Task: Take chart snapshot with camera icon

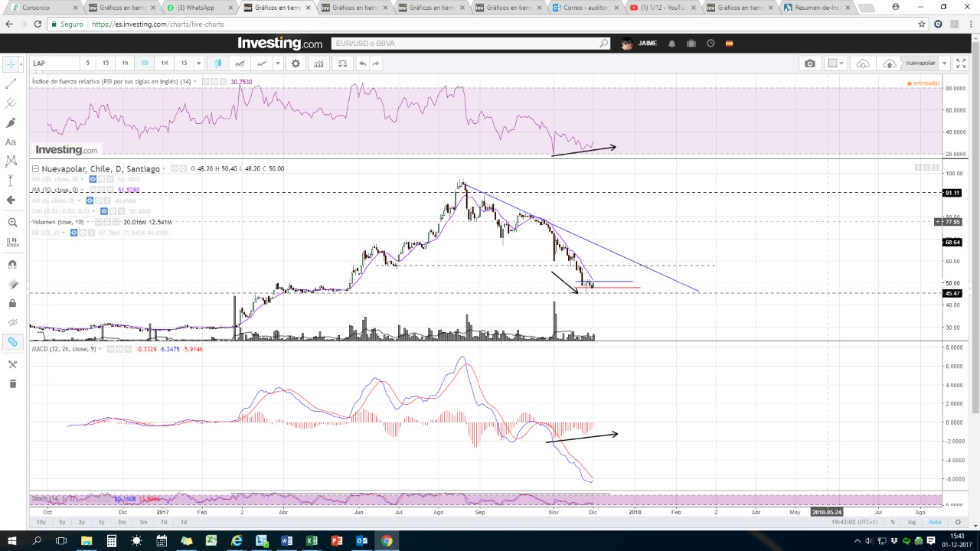Action: coord(810,64)
